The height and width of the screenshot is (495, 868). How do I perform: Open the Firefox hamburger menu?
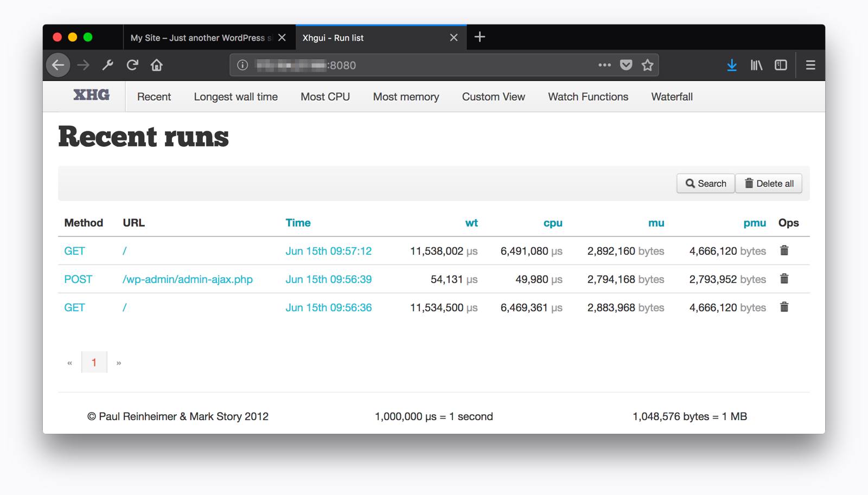pyautogui.click(x=810, y=65)
